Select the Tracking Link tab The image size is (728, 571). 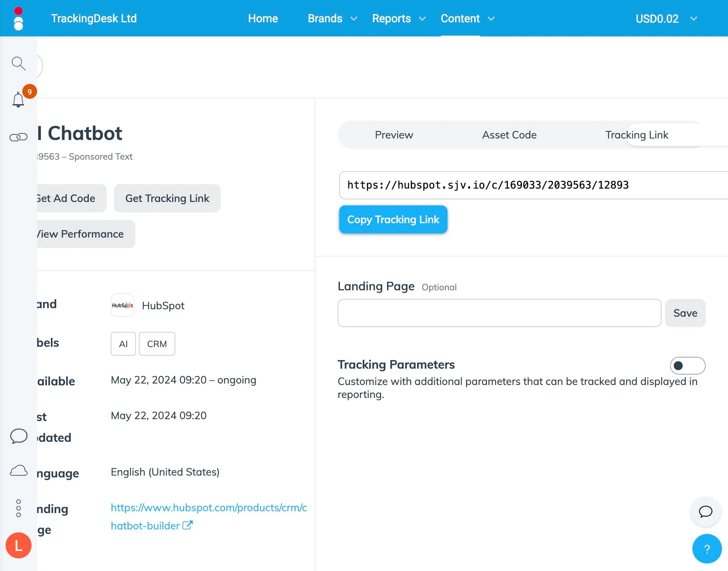(x=637, y=135)
